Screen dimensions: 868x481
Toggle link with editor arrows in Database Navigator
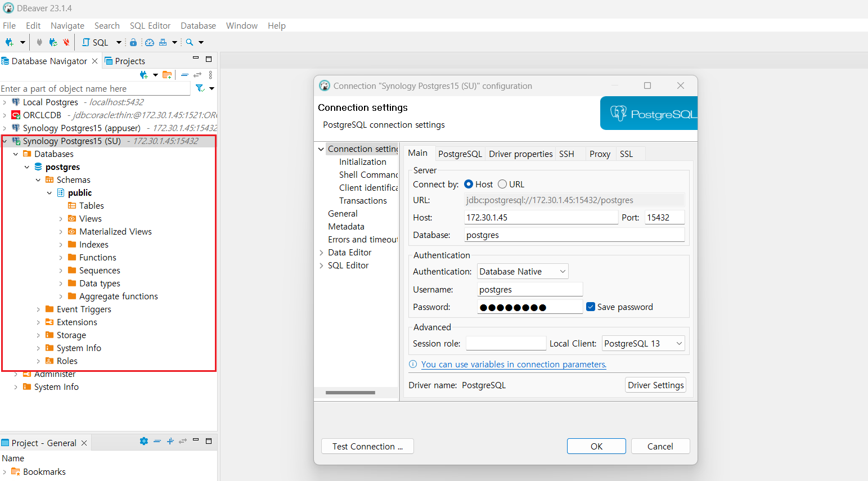[x=197, y=75]
